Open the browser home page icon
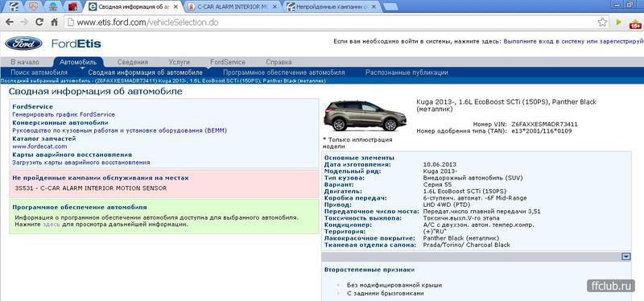The width and height of the screenshot is (644, 301). (x=54, y=23)
